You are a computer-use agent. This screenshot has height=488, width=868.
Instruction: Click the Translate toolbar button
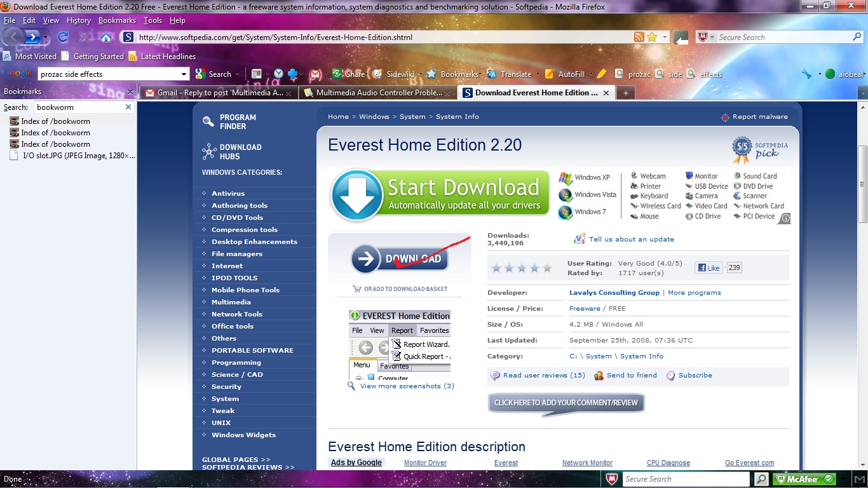[509, 74]
